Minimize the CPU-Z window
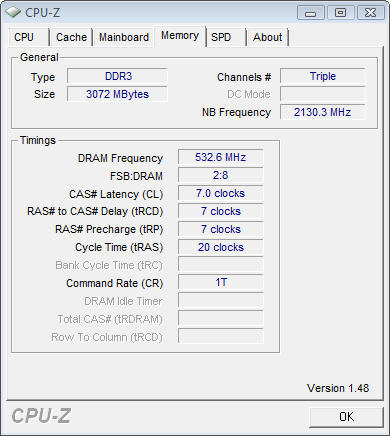 [311, 13]
